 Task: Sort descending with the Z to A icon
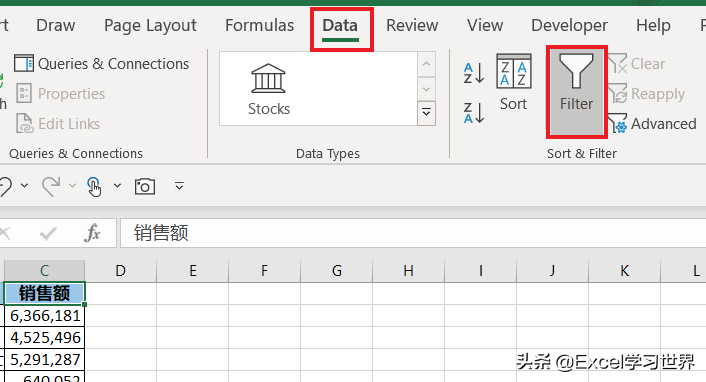[474, 113]
